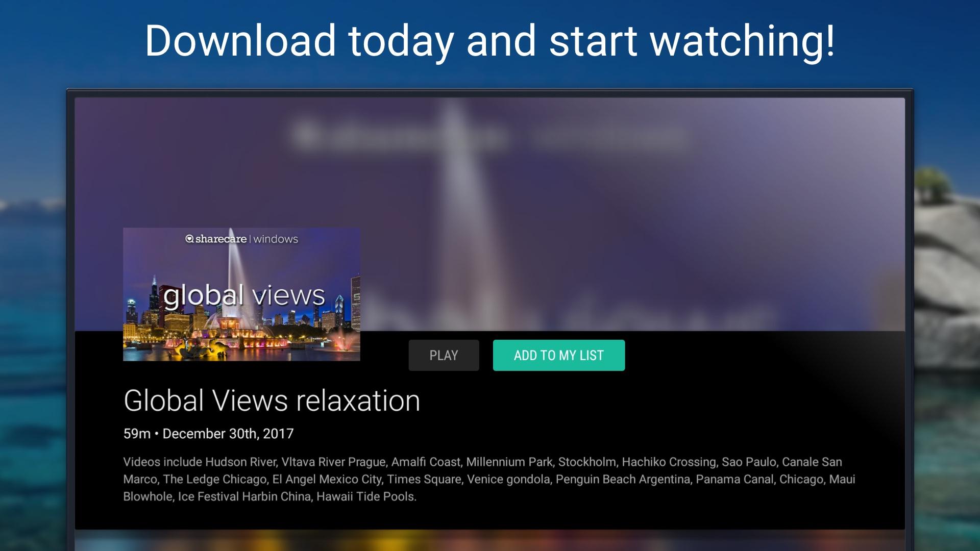Click the 'global views' text on thumbnail
This screenshot has height=551, width=980.
pyautogui.click(x=244, y=296)
